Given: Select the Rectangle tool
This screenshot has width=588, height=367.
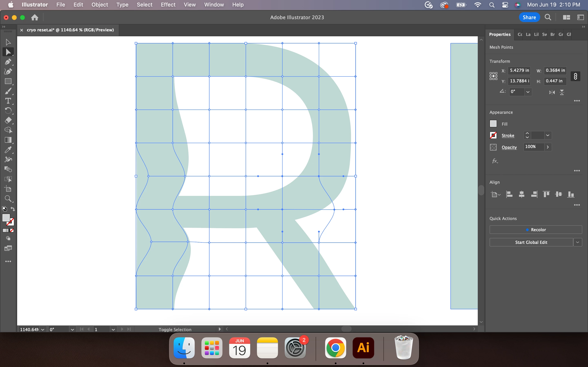Looking at the screenshot, I should [8, 81].
